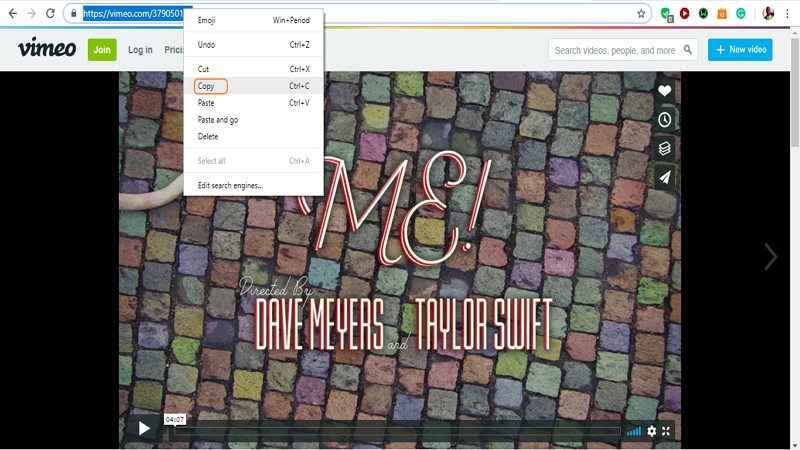Screen dimensions: 800x450
Task: Bookmark this page with the star icon
Action: (641, 14)
